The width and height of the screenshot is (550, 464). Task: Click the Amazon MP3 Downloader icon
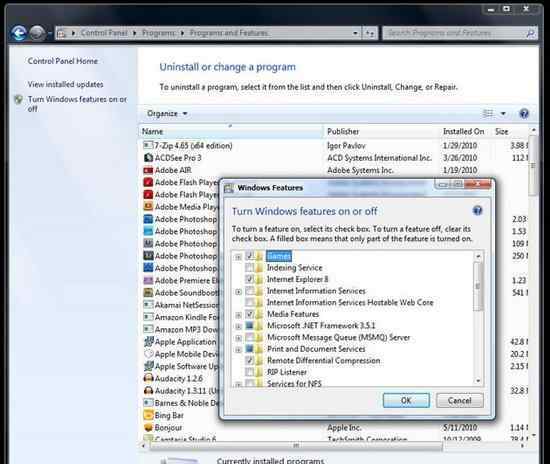point(148,329)
